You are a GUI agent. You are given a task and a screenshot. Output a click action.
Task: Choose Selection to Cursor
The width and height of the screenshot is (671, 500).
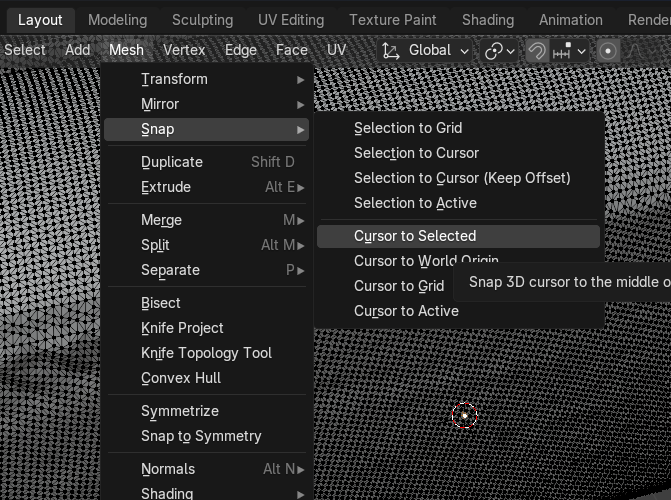click(458, 153)
